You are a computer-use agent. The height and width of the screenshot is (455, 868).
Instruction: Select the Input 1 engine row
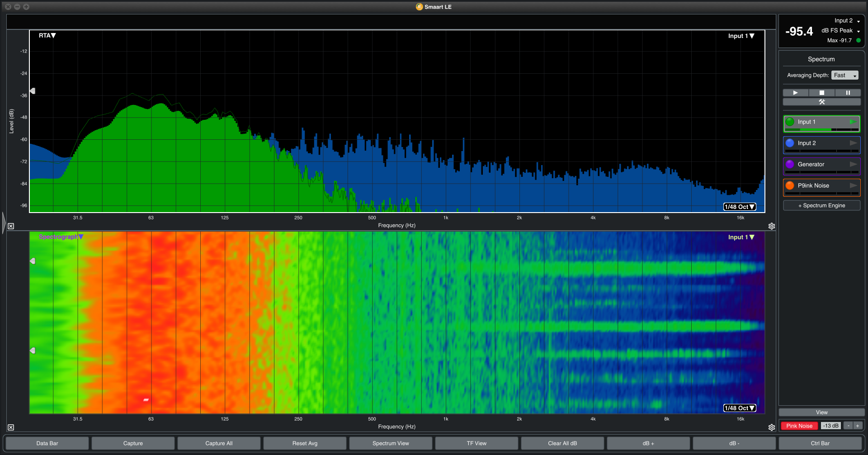click(822, 123)
